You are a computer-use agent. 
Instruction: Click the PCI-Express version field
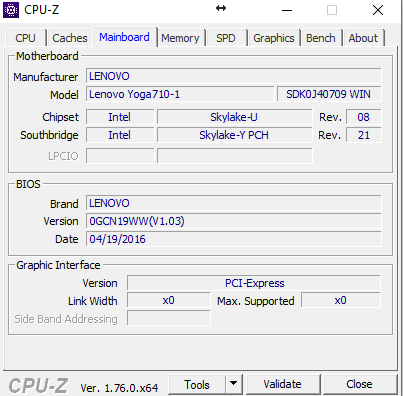[x=254, y=283]
